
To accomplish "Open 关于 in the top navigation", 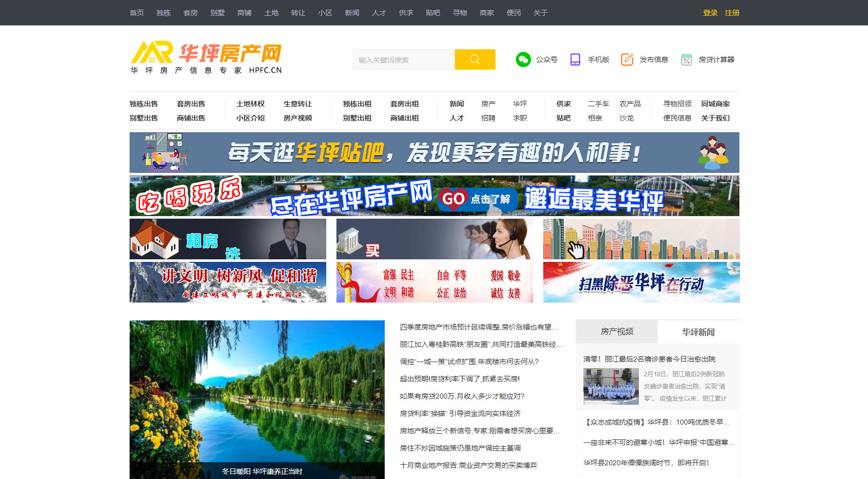I will [541, 13].
